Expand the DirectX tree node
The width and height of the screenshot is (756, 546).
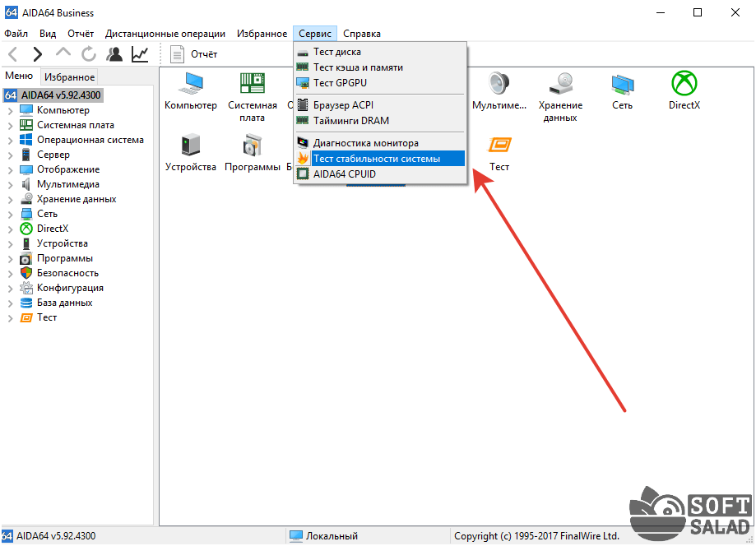click(10, 229)
